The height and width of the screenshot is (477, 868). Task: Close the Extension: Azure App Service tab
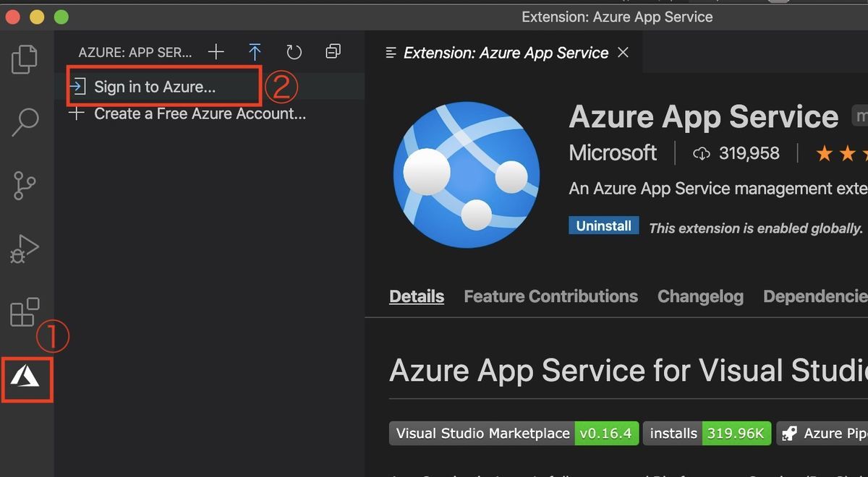tap(623, 53)
